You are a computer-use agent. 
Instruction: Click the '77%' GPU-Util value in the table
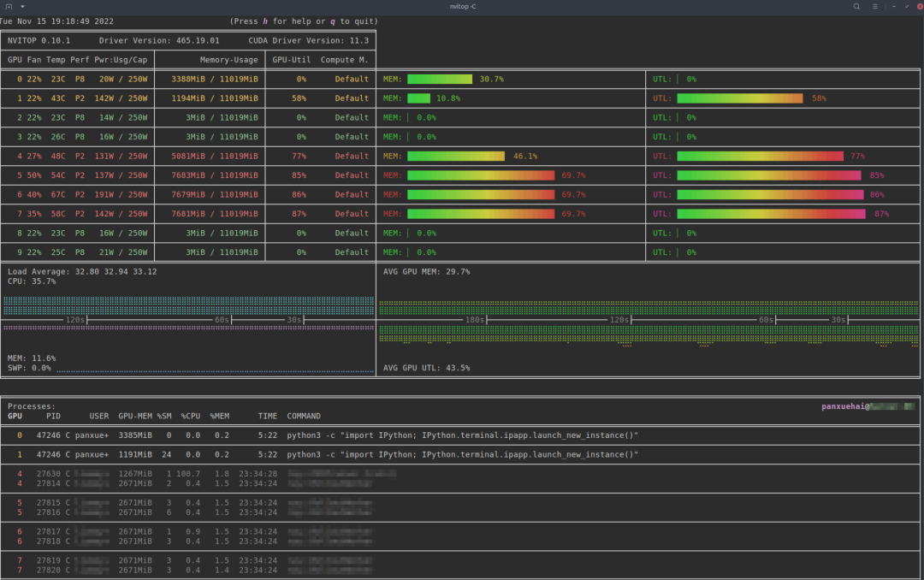pyautogui.click(x=299, y=157)
